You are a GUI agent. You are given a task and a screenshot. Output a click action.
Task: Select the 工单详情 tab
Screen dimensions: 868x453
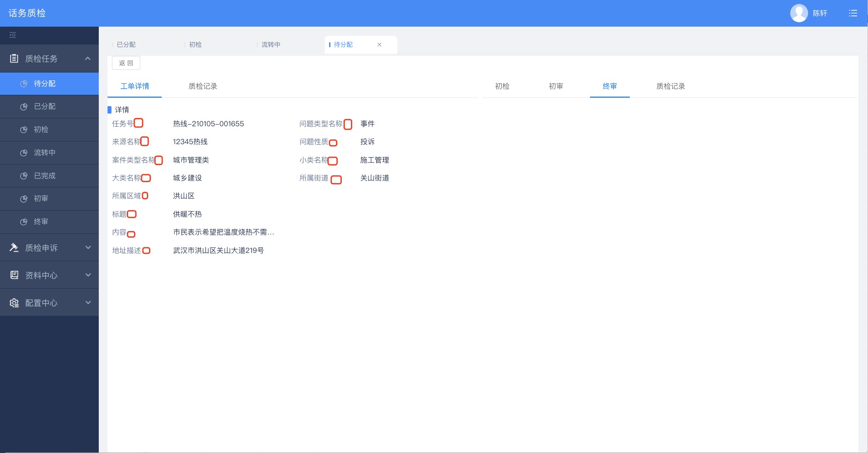[135, 86]
